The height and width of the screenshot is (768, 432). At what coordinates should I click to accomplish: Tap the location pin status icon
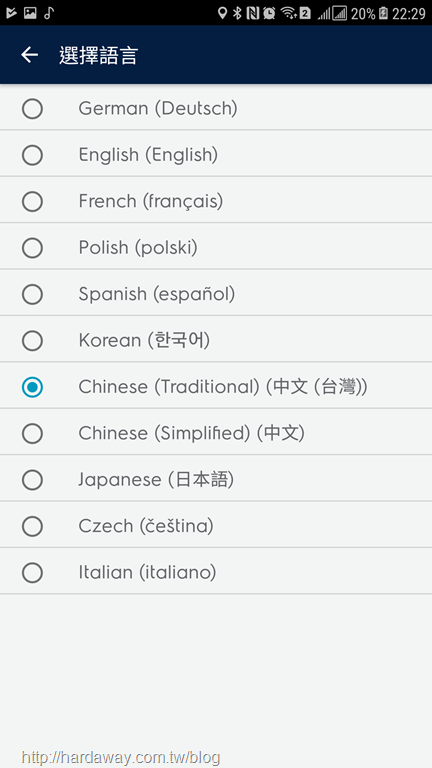point(222,13)
